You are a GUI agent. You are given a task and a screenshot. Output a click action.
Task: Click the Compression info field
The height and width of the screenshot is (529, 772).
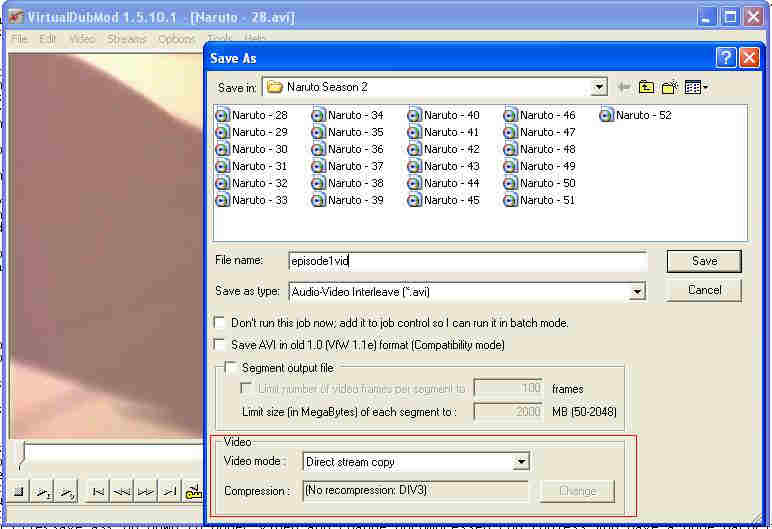tap(416, 491)
